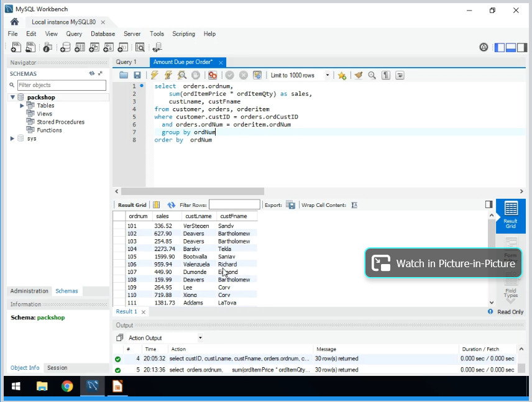Viewport: 532px width, 402px height.
Task: Save the SQL script with the floppy disk icon
Action: coord(137,75)
